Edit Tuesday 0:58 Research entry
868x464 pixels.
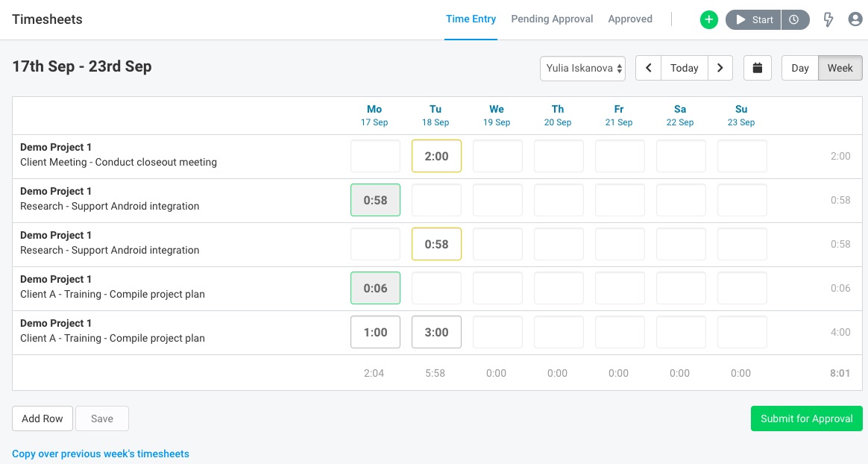(436, 244)
